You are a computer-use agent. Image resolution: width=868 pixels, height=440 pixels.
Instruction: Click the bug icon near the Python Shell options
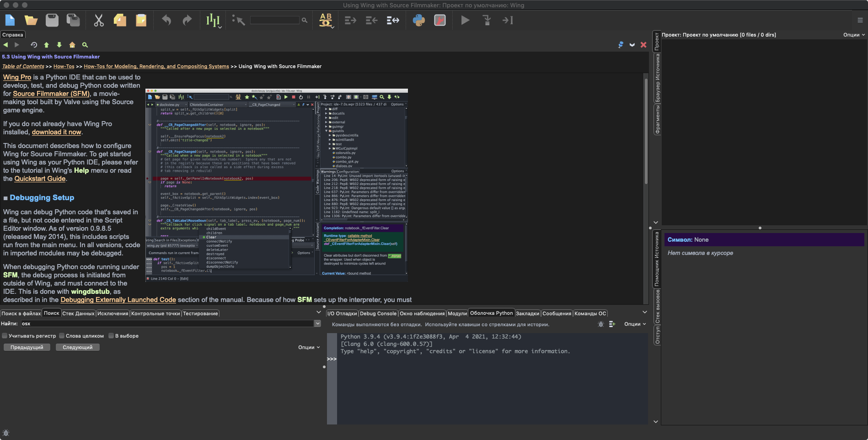(600, 324)
